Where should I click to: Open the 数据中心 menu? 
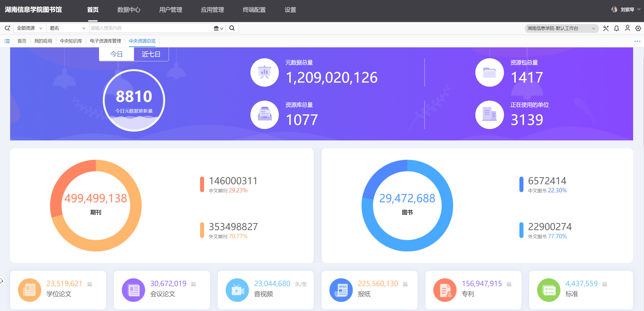click(x=129, y=10)
